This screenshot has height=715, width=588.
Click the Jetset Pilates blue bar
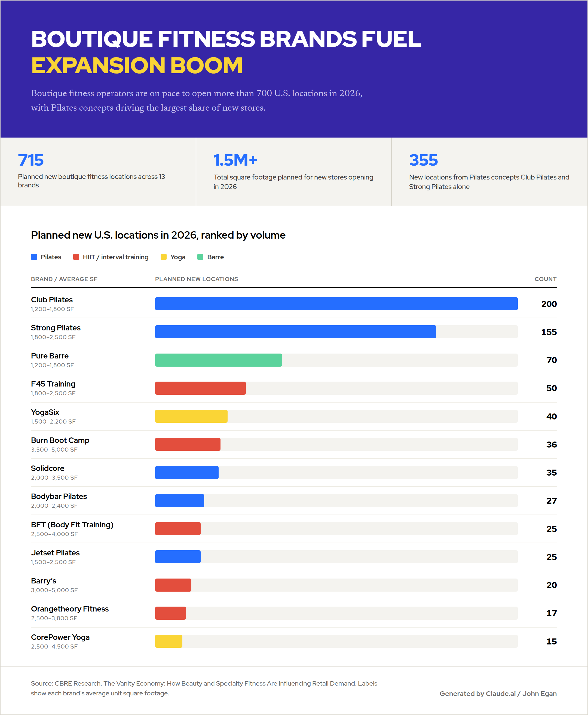(178, 557)
